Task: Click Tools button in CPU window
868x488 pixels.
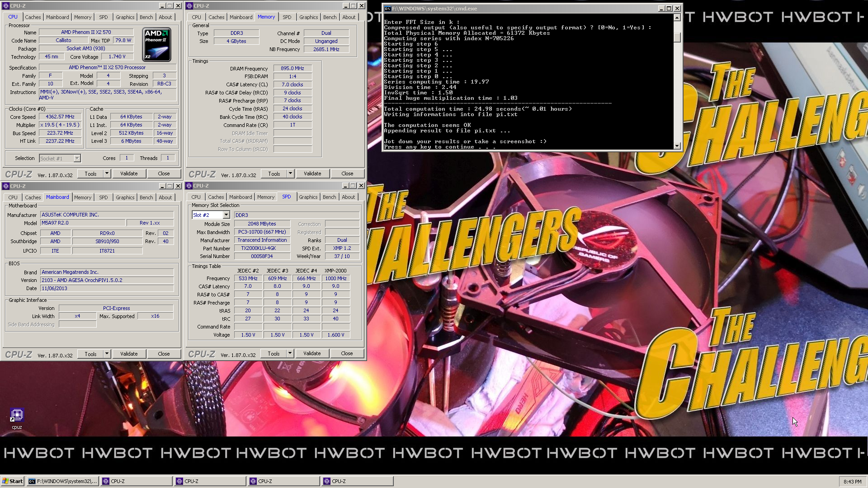Action: click(x=90, y=174)
